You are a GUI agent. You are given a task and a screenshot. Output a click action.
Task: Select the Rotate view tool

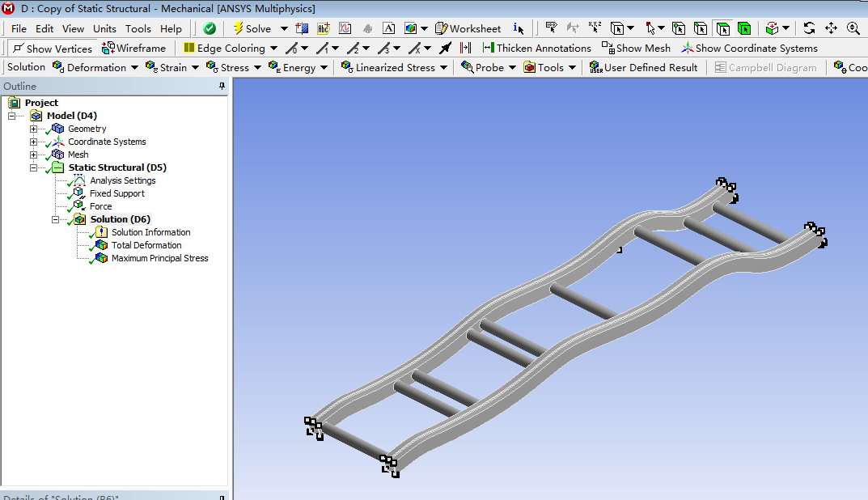(x=809, y=28)
